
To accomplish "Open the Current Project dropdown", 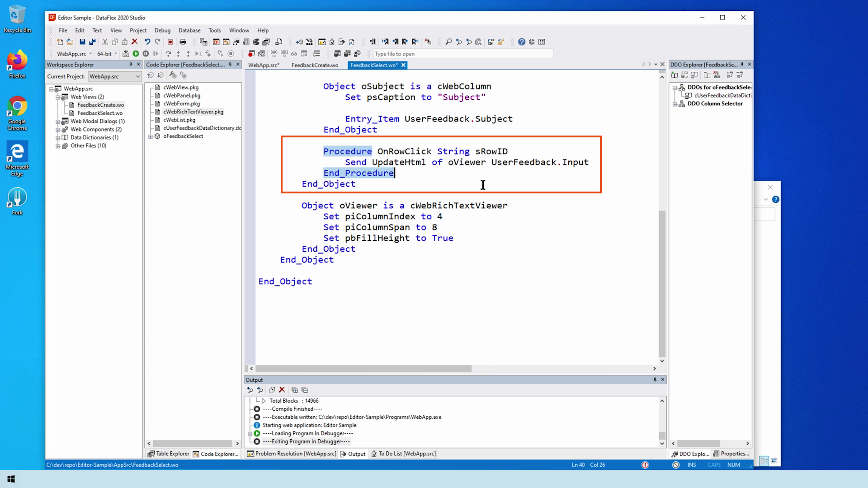I will (x=138, y=76).
